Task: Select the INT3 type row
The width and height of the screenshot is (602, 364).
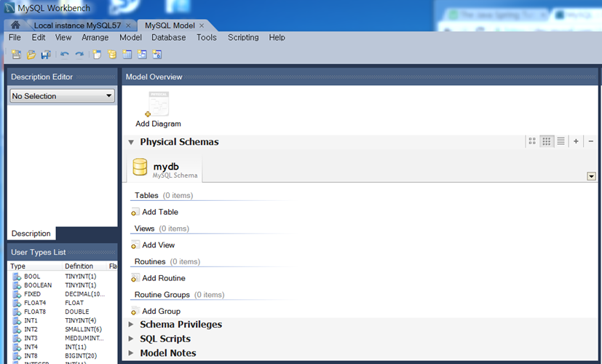Action: point(63,339)
